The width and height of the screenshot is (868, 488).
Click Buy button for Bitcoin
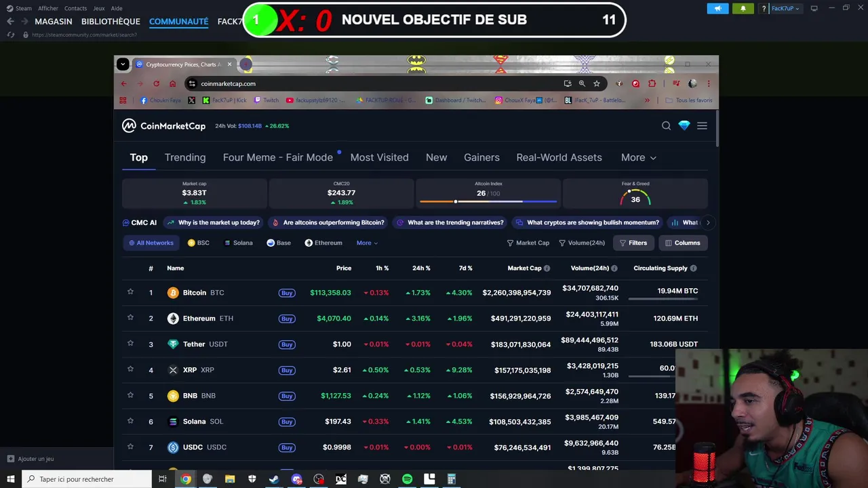point(287,293)
